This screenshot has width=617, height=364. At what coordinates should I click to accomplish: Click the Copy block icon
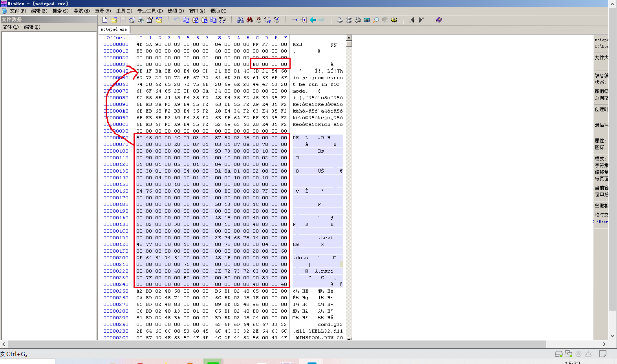pyautogui.click(x=186, y=20)
